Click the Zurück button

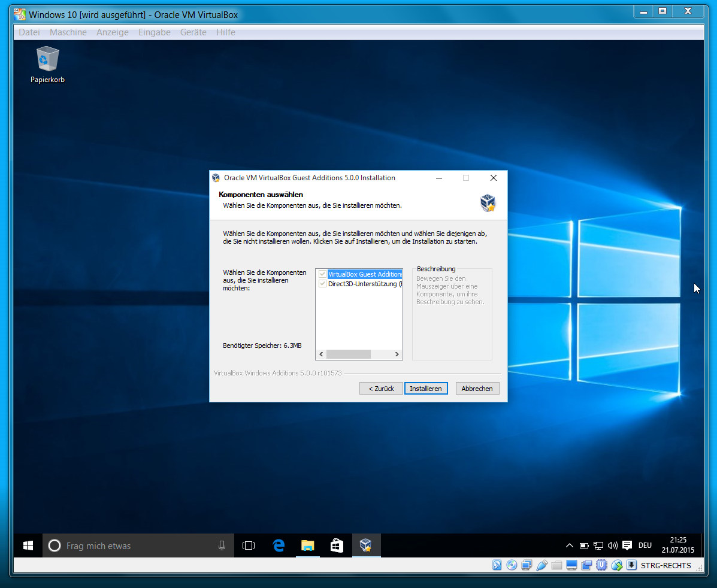[381, 388]
